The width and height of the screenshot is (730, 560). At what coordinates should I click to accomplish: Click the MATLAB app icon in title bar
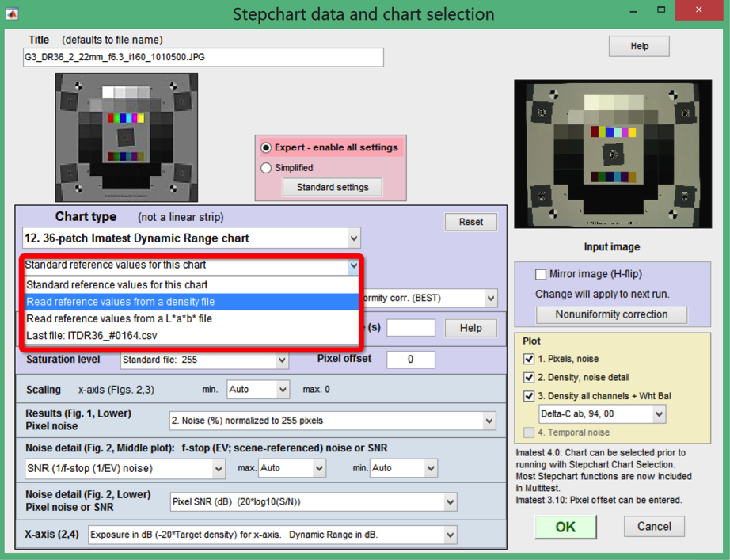(12, 14)
